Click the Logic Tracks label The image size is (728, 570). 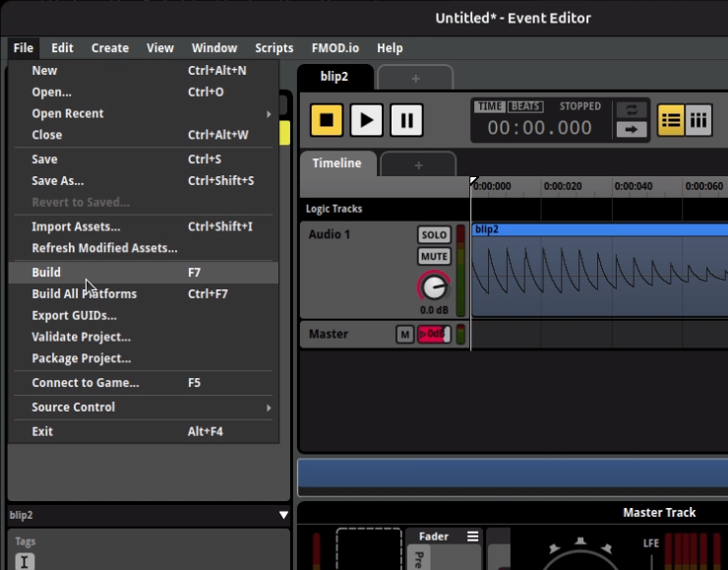click(x=334, y=209)
